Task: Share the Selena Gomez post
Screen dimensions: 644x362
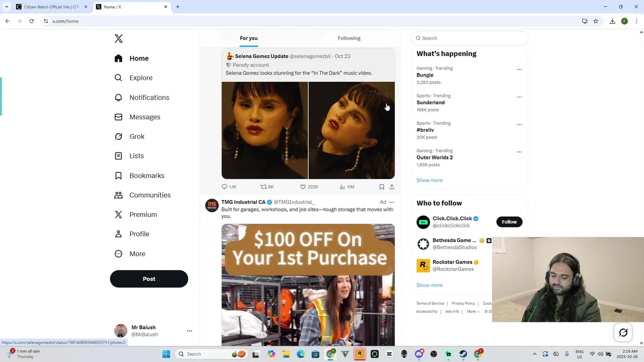Action: (392, 187)
